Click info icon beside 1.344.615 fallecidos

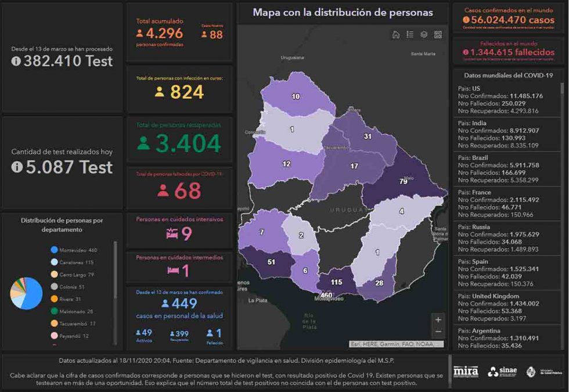point(466,52)
